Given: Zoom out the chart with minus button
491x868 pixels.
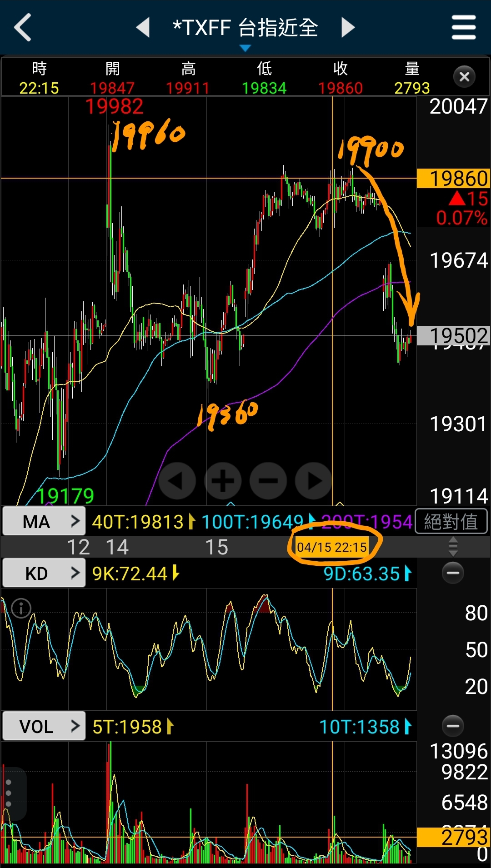Looking at the screenshot, I should click(268, 481).
